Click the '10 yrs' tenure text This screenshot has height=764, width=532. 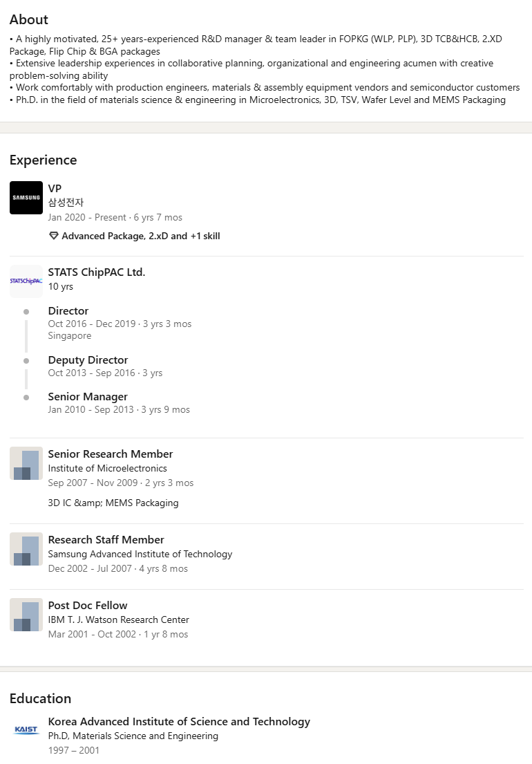click(60, 286)
